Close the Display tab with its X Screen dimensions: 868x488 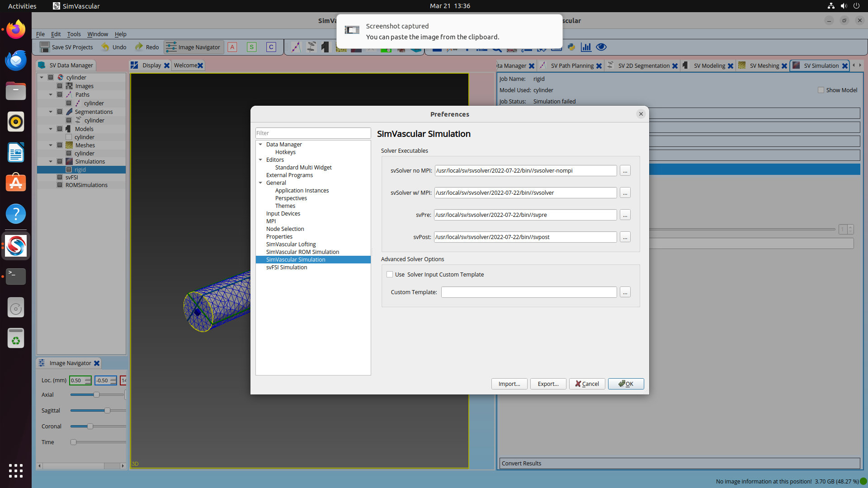coord(167,66)
